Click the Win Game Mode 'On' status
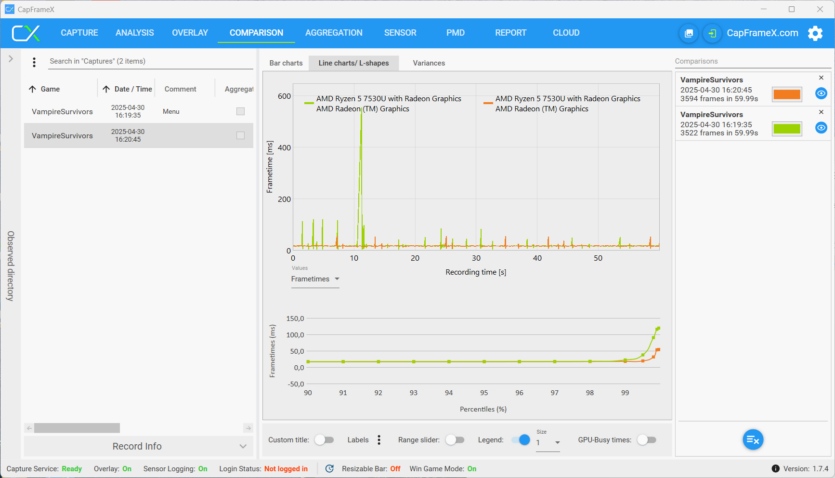 coord(472,468)
